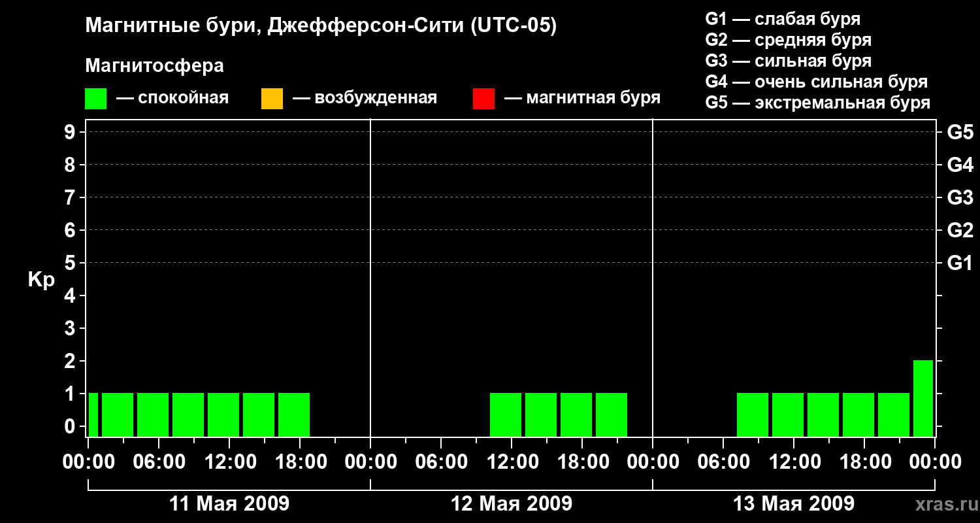Click the last green bar on 11 May

tap(294, 414)
